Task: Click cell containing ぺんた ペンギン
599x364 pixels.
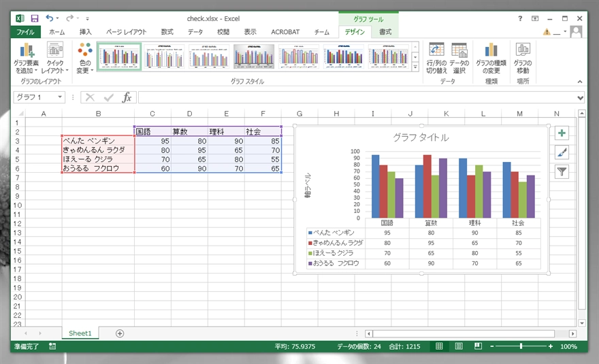Action: [98, 141]
